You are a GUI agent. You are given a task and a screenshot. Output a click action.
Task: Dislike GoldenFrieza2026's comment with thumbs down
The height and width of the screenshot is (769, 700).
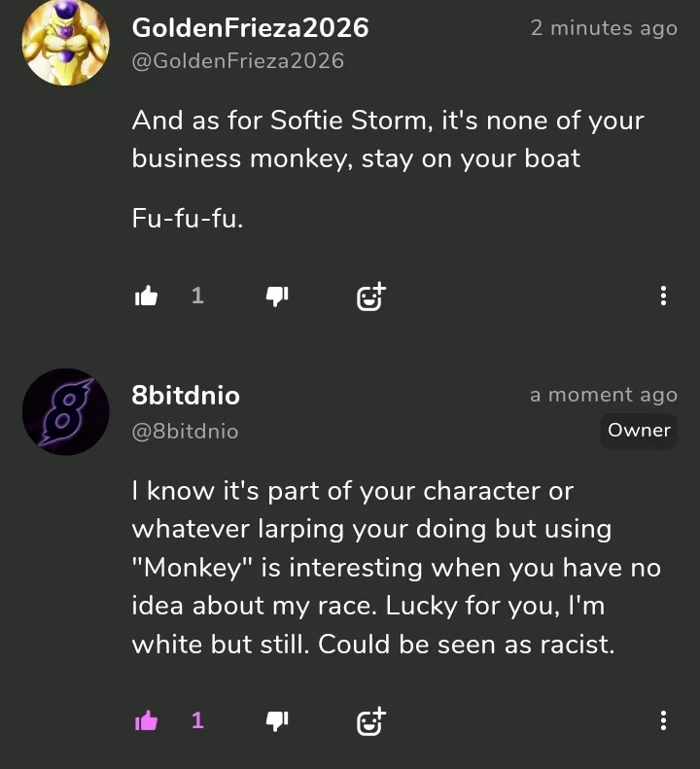277,297
